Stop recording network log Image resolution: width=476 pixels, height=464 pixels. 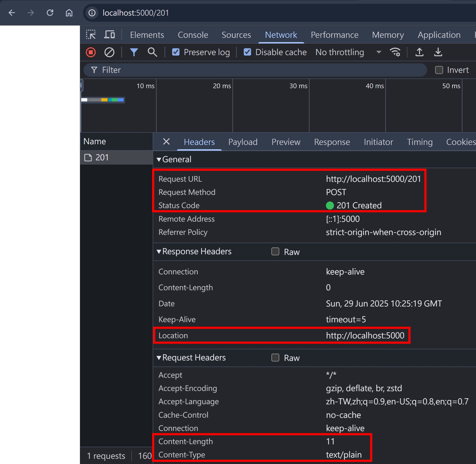click(91, 52)
